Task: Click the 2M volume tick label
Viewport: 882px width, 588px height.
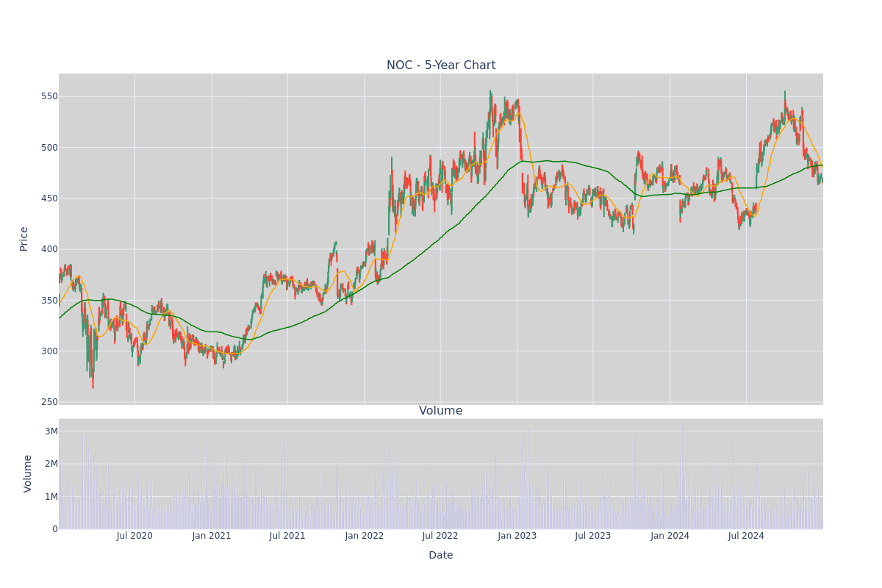Action: click(51, 464)
